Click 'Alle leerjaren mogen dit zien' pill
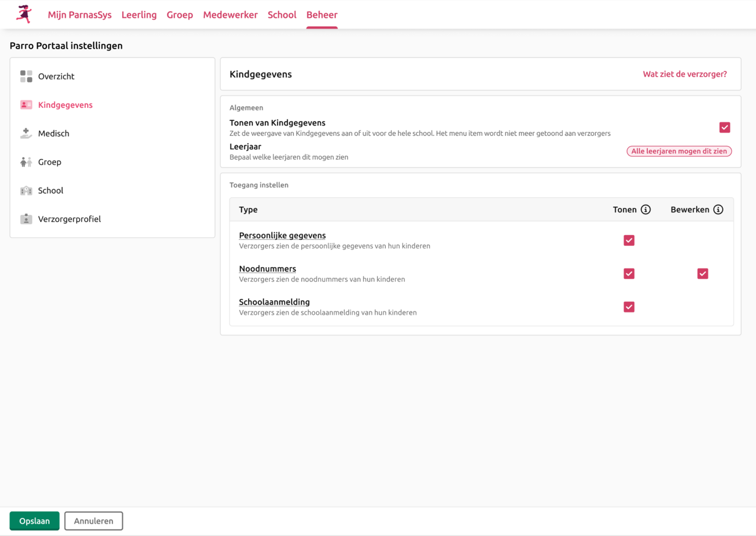Screen dimensions: 756x536 [x=679, y=151]
